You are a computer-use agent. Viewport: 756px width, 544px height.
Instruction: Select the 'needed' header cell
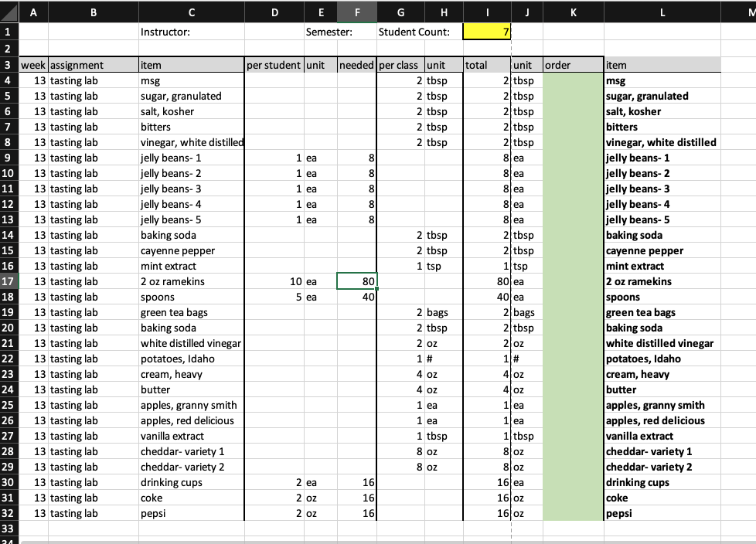pos(357,65)
